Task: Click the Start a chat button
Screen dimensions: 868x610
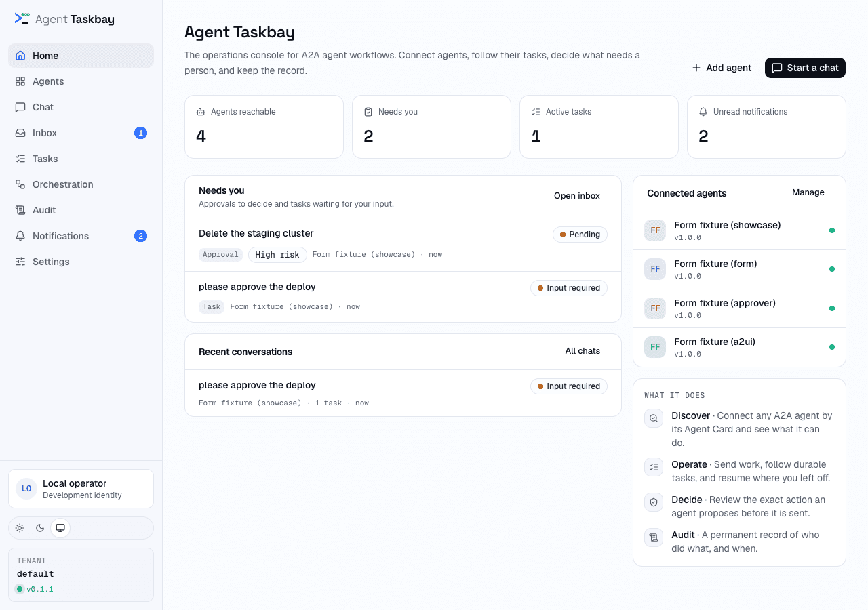Action: click(805, 68)
